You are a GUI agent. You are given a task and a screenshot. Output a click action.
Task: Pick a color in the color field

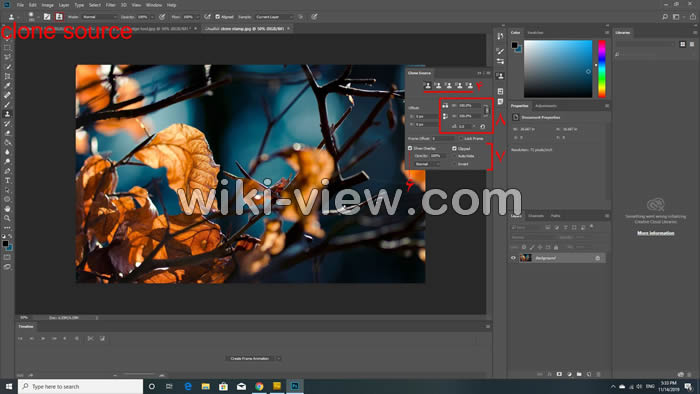[x=558, y=69]
